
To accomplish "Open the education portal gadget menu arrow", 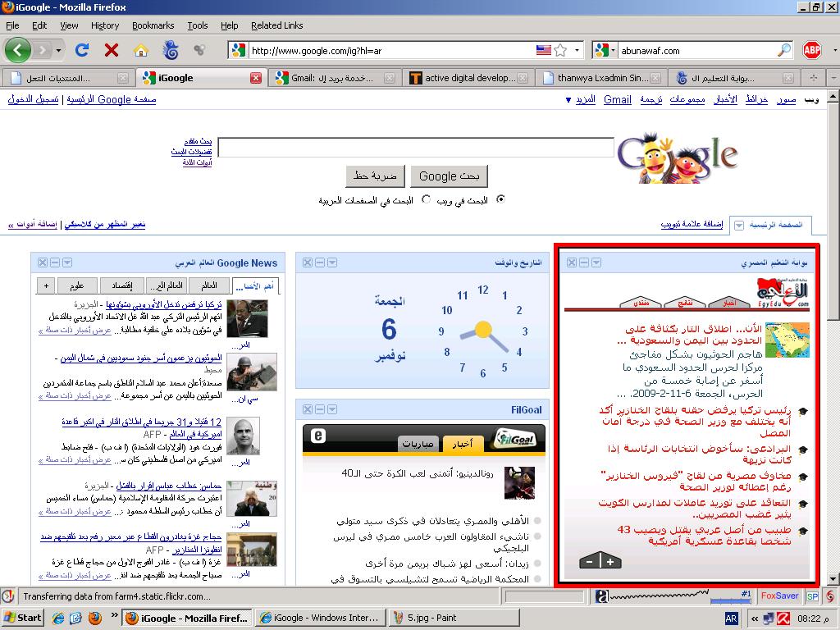I will 596,262.
